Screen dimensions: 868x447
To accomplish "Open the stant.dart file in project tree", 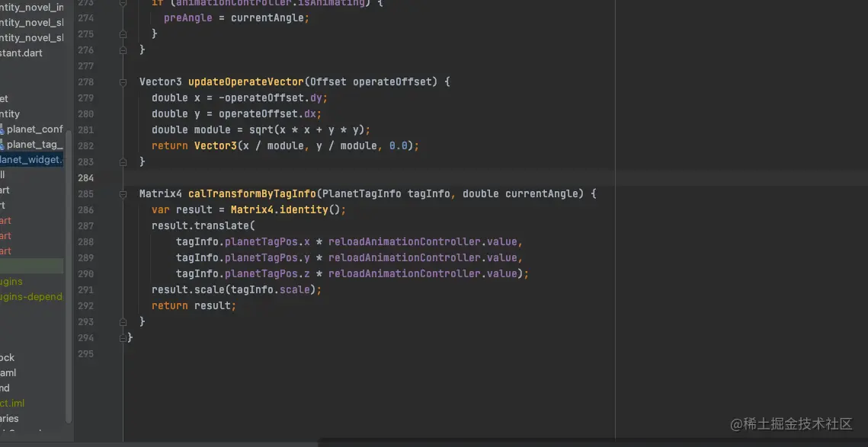I will tap(21, 53).
